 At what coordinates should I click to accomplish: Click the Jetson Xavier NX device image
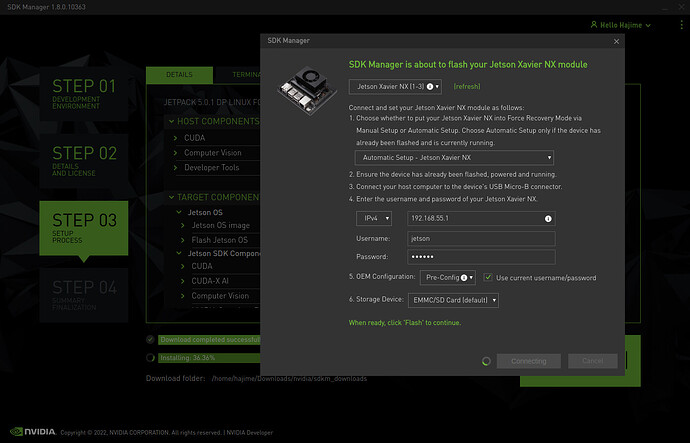(x=308, y=91)
